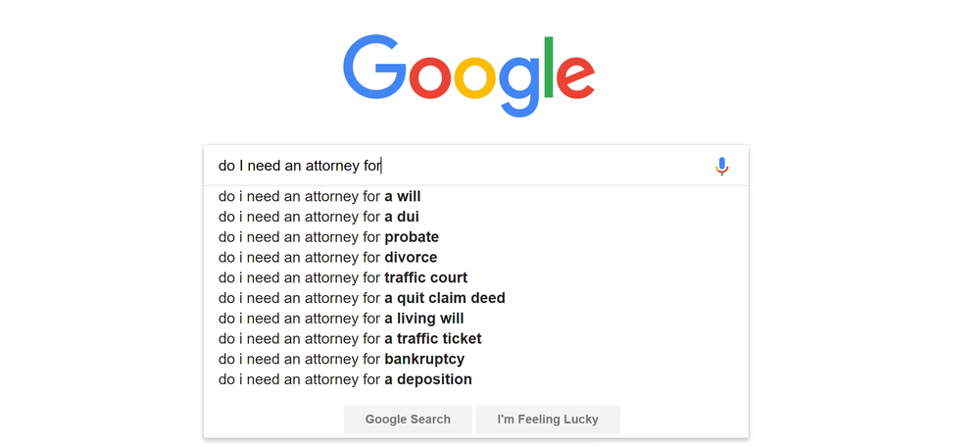
Task: Click the microphone voice search icon
Action: pyautogui.click(x=722, y=167)
